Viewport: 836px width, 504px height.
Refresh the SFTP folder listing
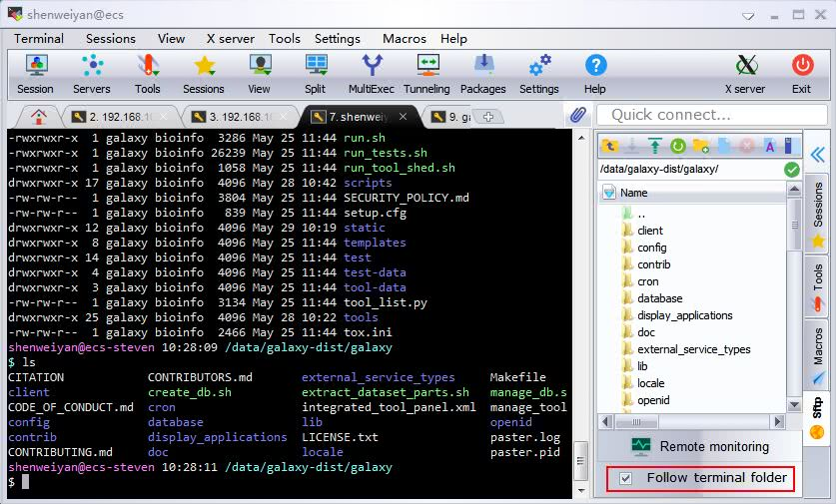point(678,147)
